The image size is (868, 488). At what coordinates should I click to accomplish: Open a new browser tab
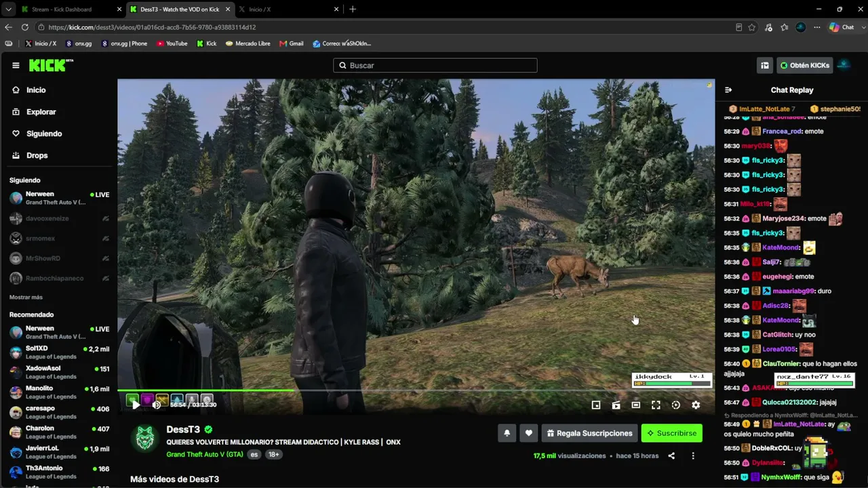click(353, 9)
